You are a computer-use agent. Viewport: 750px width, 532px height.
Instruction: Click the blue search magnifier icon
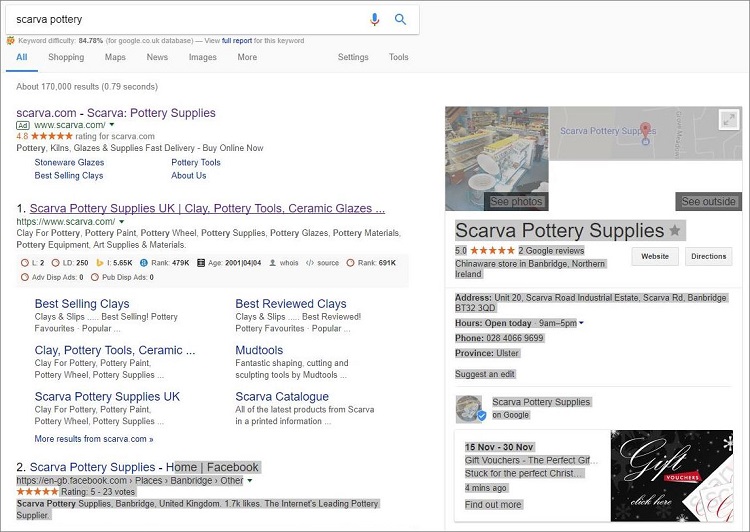pos(400,19)
